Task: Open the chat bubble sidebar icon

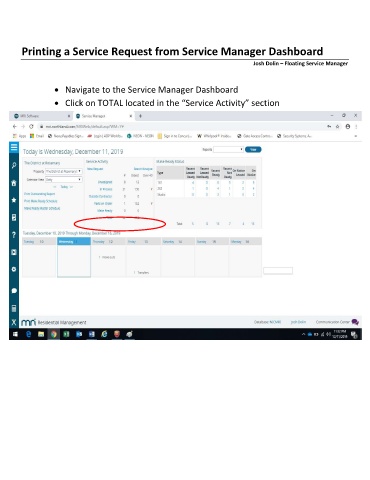Action: pos(14,291)
